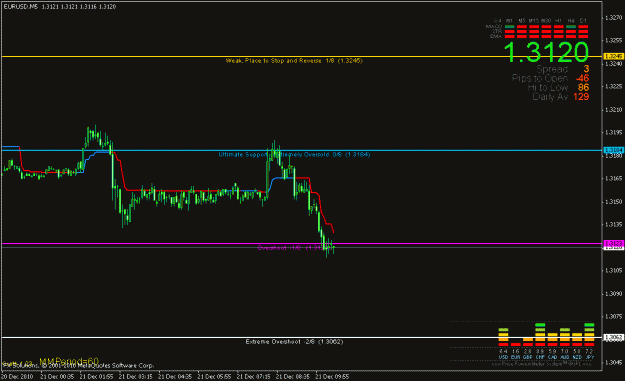Click the top green bar above CHF
The height and width of the screenshot is (381, 625).
(x=540, y=325)
